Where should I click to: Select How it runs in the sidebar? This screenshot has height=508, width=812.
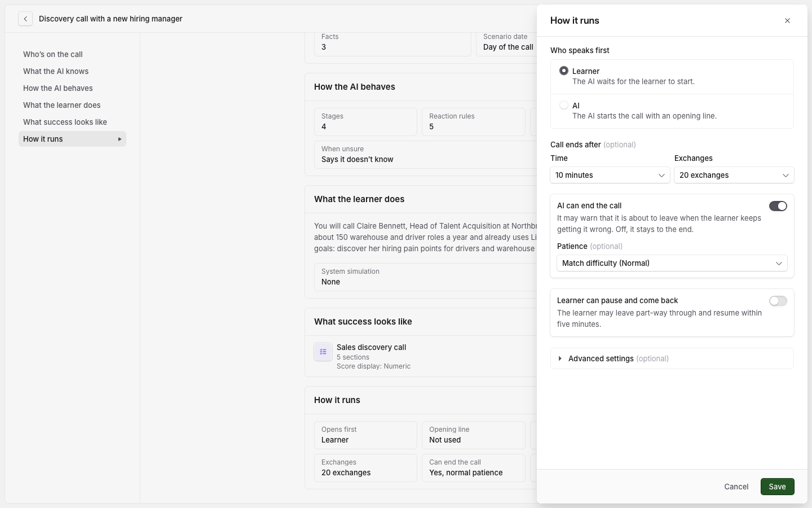(x=72, y=139)
